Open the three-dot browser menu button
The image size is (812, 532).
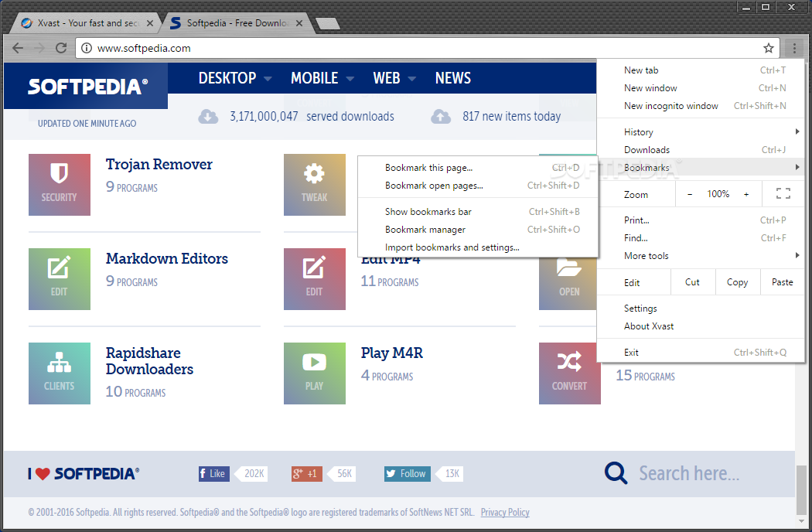(x=794, y=48)
